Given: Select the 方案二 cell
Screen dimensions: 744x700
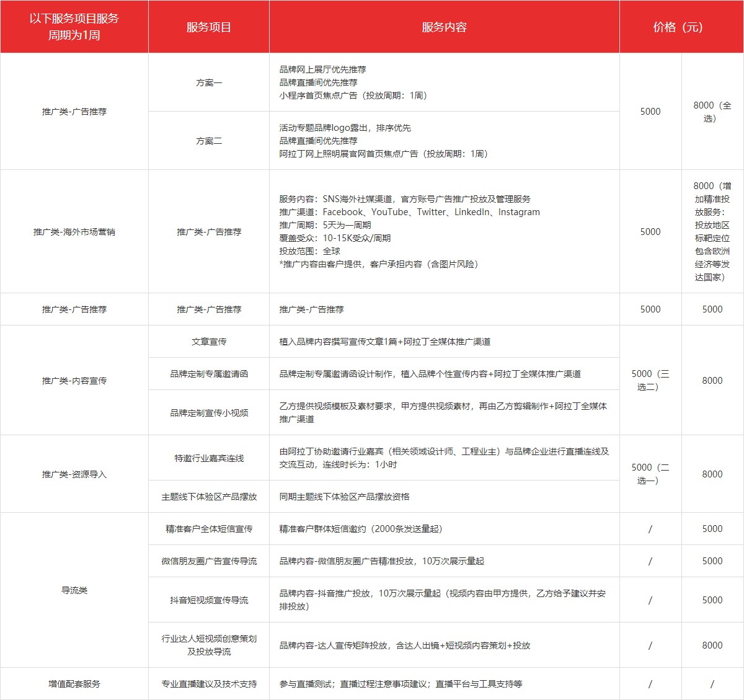Looking at the screenshot, I should (209, 141).
